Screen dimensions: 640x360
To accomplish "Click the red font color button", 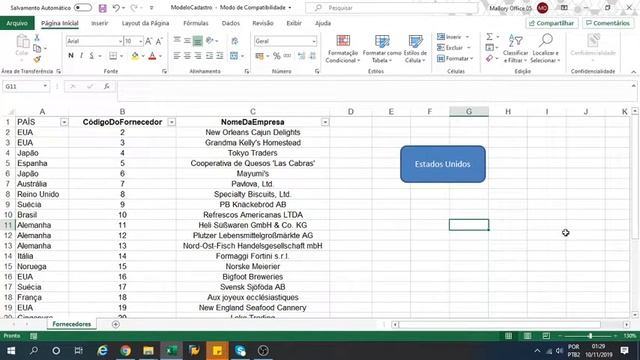I will (x=152, y=56).
